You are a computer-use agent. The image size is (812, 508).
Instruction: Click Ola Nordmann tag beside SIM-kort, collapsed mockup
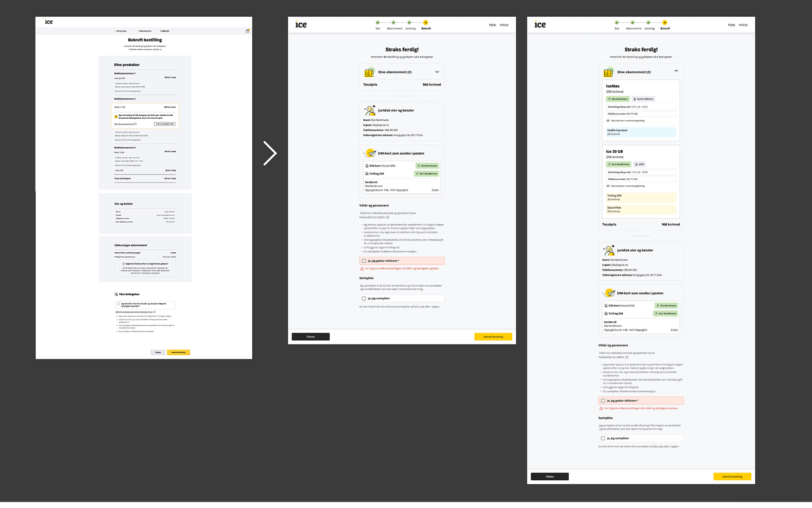[x=427, y=166]
